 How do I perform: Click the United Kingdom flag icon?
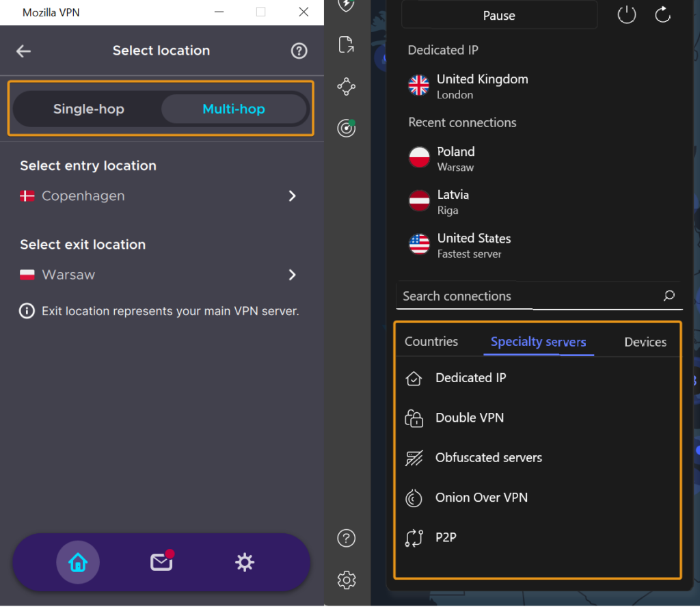419,85
